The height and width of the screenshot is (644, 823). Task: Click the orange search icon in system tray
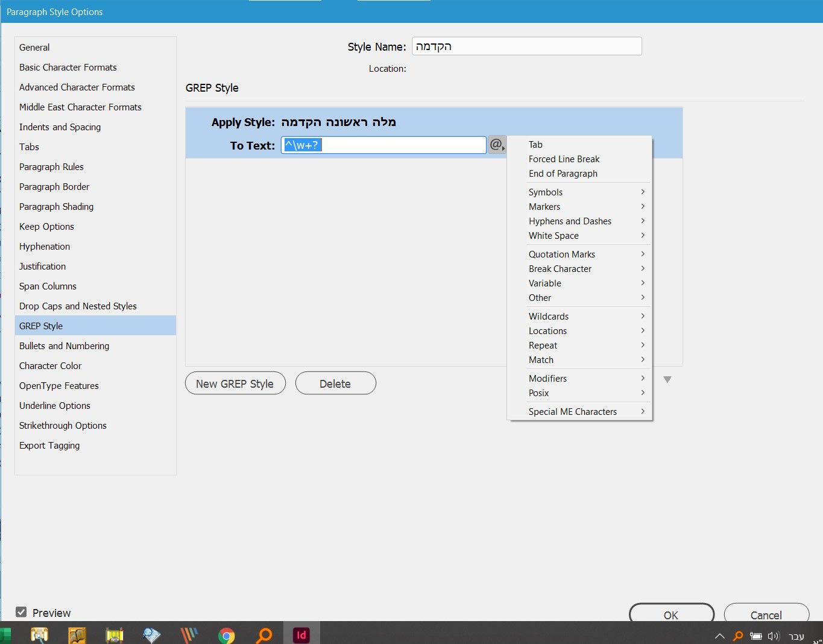tap(737, 636)
